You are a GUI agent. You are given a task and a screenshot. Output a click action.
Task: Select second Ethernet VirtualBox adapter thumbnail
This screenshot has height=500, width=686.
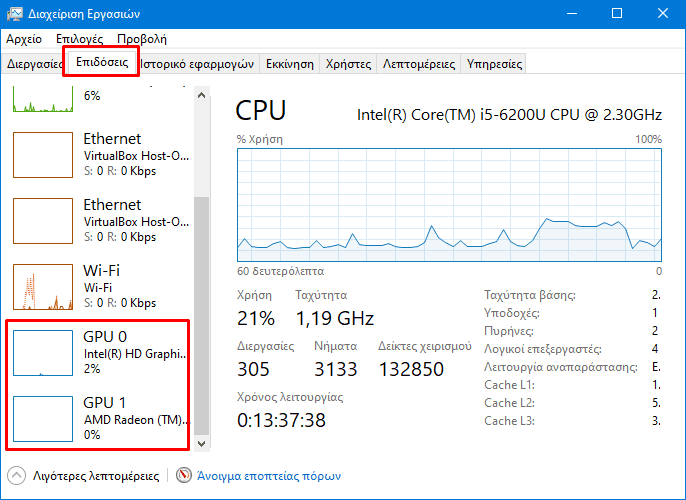(x=42, y=220)
